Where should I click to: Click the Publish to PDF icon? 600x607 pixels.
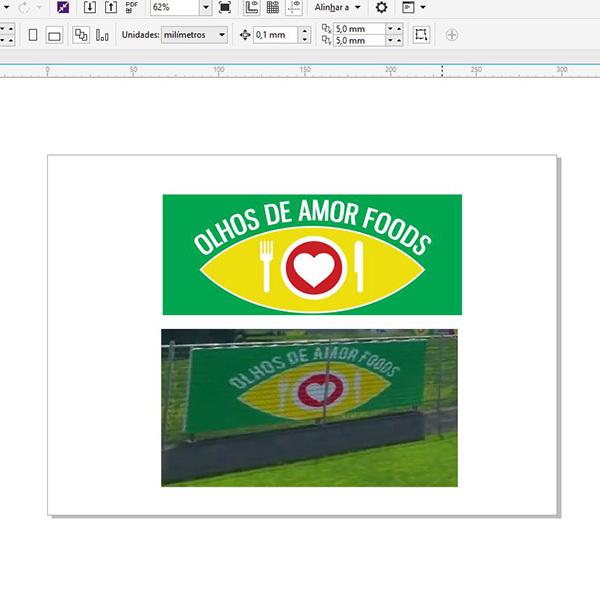point(132,7)
